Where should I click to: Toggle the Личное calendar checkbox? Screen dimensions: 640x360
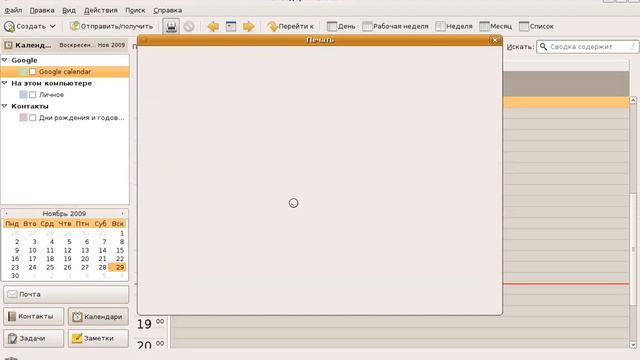(x=33, y=95)
